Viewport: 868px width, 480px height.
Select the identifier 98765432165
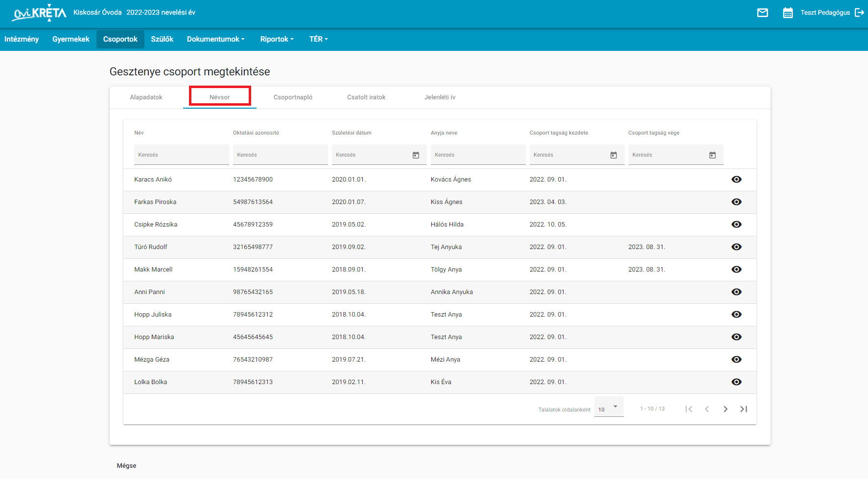click(253, 292)
